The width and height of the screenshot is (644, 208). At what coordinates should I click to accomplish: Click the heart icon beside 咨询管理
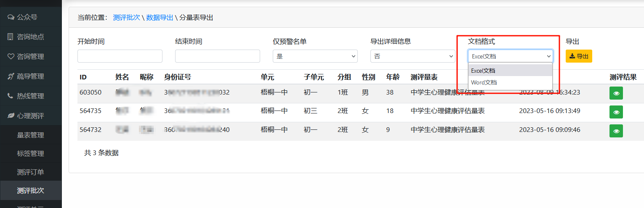click(x=11, y=56)
